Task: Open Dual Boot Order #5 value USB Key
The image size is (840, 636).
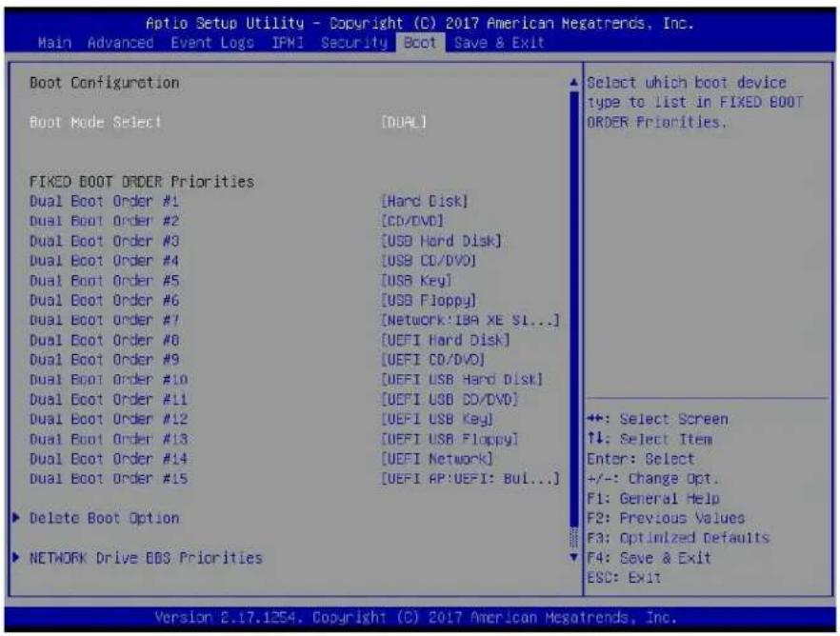Action: 416,281
